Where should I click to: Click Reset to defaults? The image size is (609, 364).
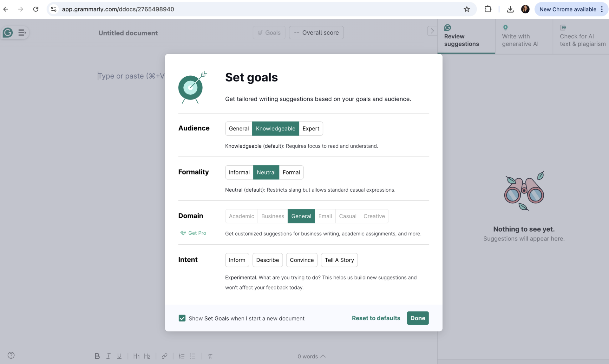pyautogui.click(x=376, y=318)
